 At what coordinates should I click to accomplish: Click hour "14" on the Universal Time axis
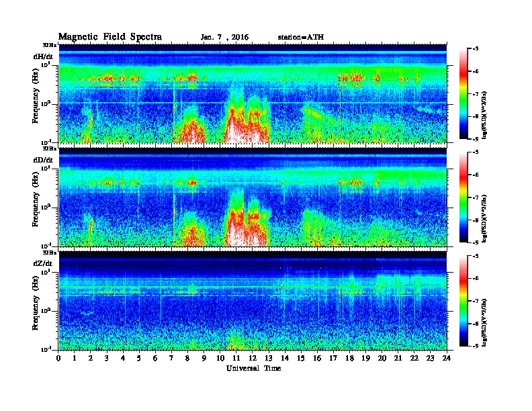[285, 358]
